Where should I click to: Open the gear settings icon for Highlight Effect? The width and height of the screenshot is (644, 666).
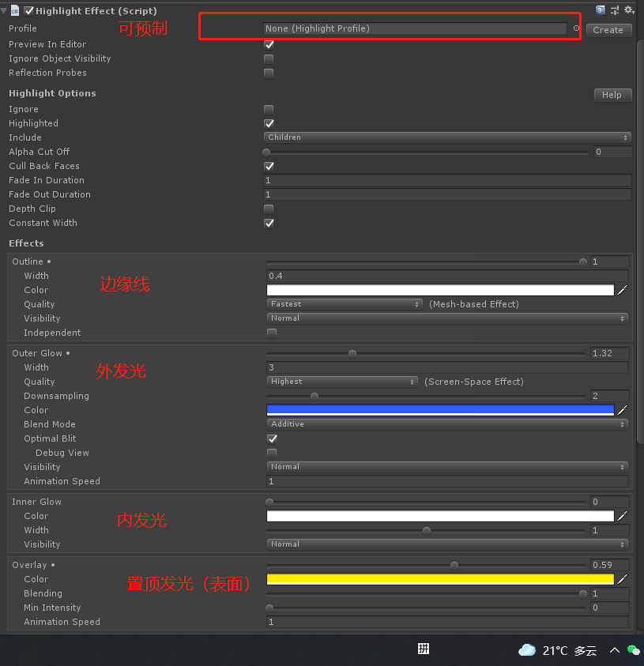(629, 10)
